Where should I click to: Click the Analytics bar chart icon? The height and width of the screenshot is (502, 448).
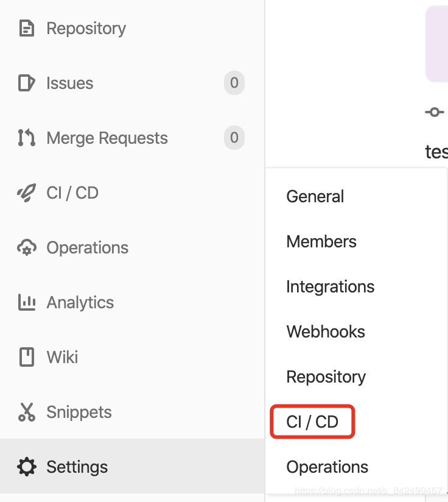tap(26, 303)
